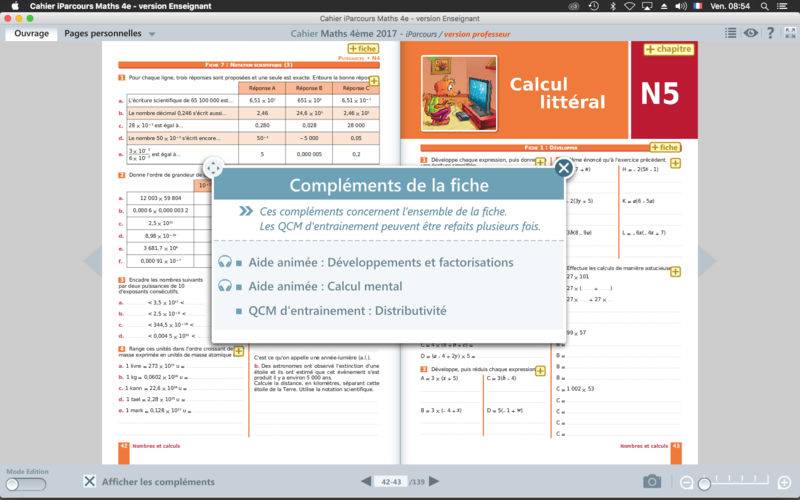Open Aide animée : Calcul mental
The height and width of the screenshot is (500, 800).
326,286
